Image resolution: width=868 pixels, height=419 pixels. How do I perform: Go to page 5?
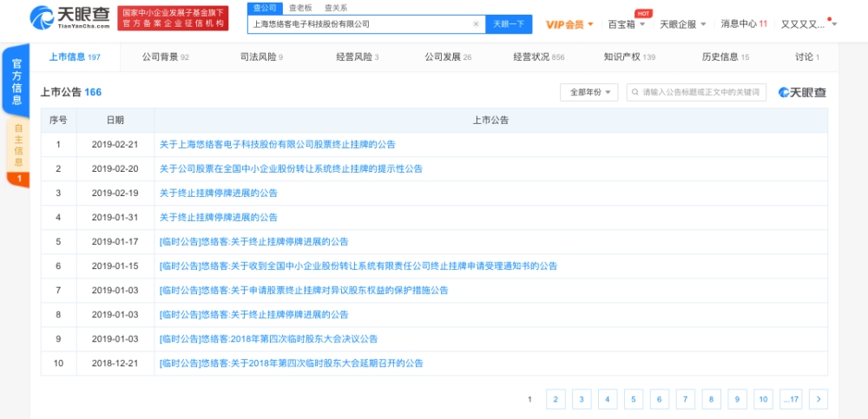(x=634, y=399)
